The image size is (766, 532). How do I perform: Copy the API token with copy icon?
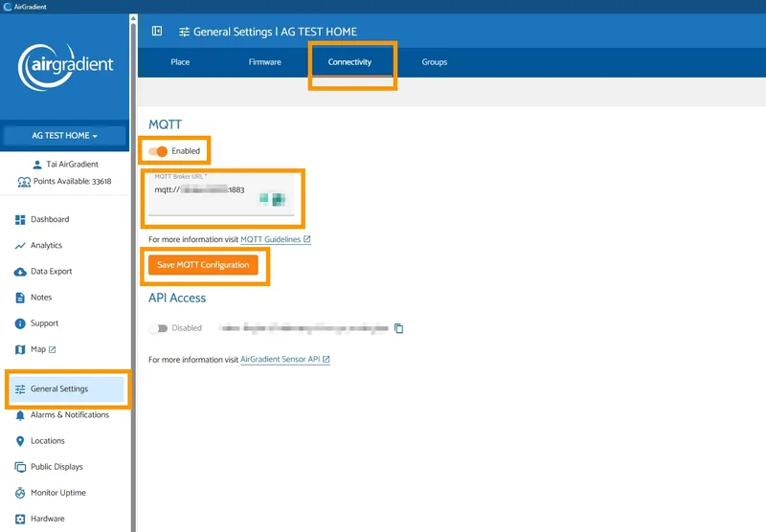pos(398,328)
